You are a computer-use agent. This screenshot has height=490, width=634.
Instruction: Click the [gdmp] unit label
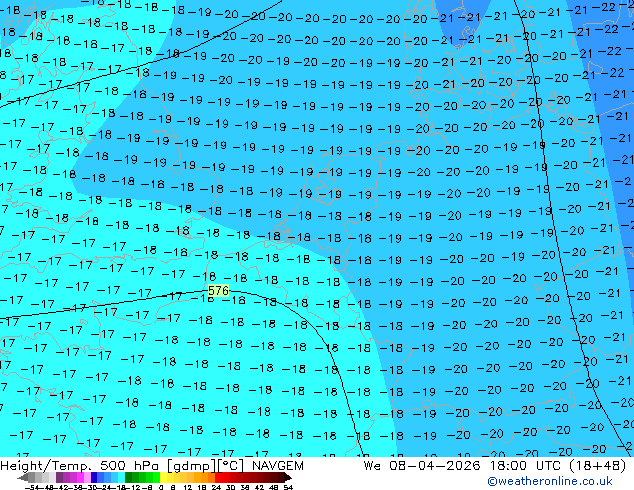191,466
